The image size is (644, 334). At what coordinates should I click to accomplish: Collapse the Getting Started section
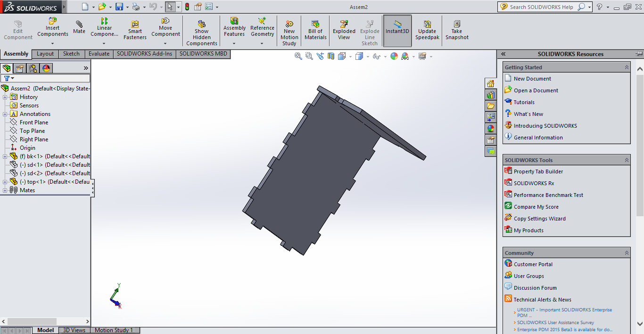(x=627, y=67)
